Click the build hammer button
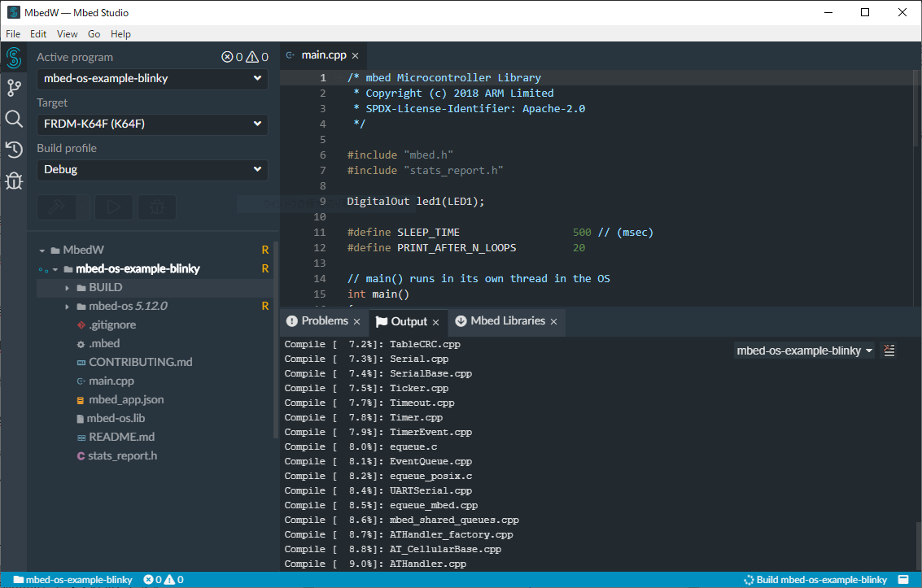This screenshot has width=922, height=588. pyautogui.click(x=56, y=207)
